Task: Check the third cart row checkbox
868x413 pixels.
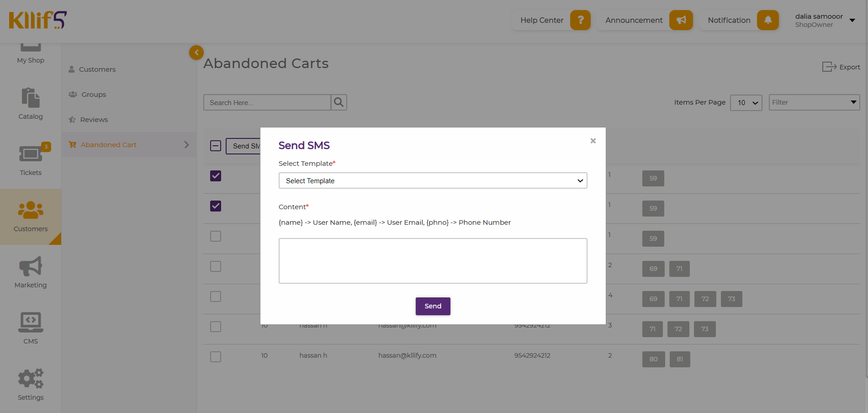Action: 216,236
